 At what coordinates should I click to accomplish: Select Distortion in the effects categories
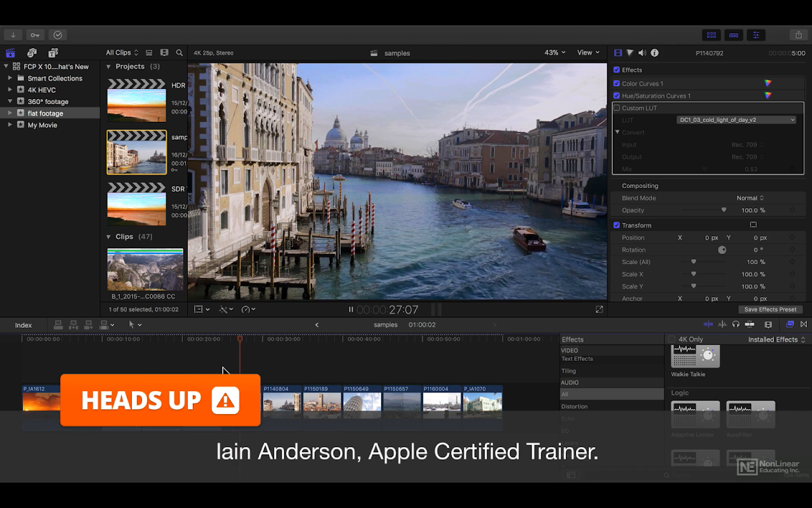coord(574,406)
